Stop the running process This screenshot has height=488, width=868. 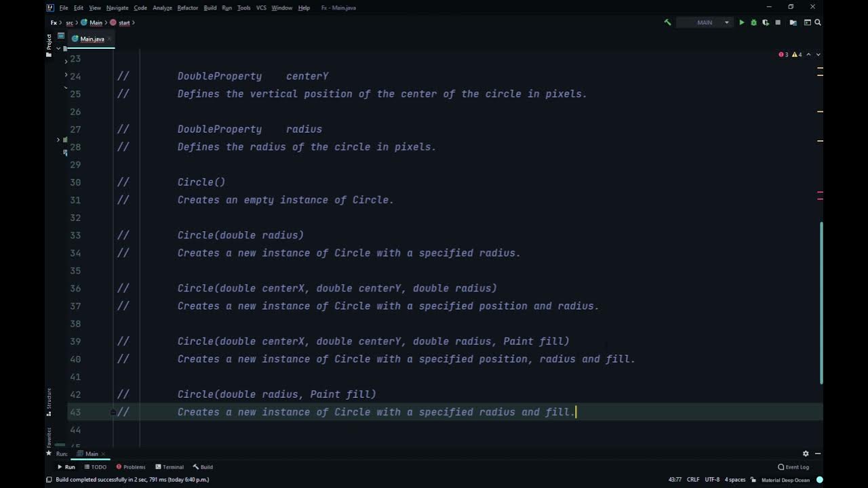778,22
